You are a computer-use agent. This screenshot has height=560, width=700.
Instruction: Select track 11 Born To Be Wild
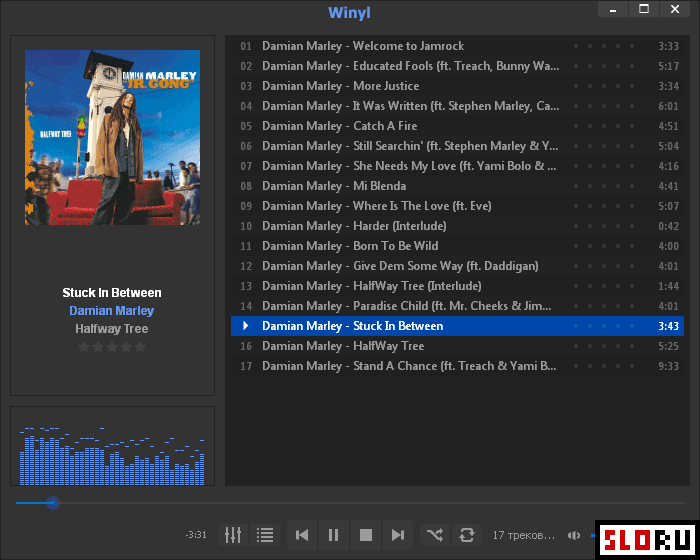click(x=457, y=246)
